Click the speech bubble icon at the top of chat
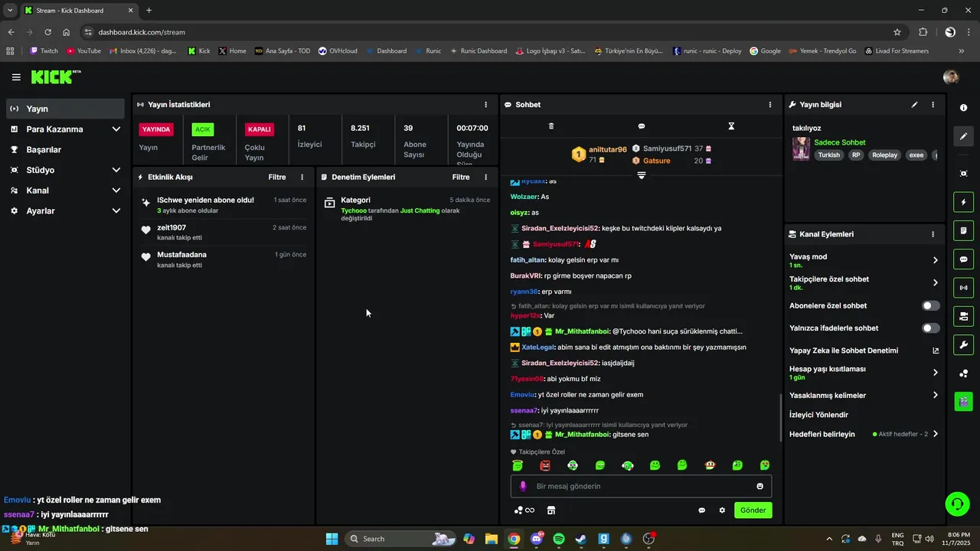The height and width of the screenshot is (551, 980). 642,126
